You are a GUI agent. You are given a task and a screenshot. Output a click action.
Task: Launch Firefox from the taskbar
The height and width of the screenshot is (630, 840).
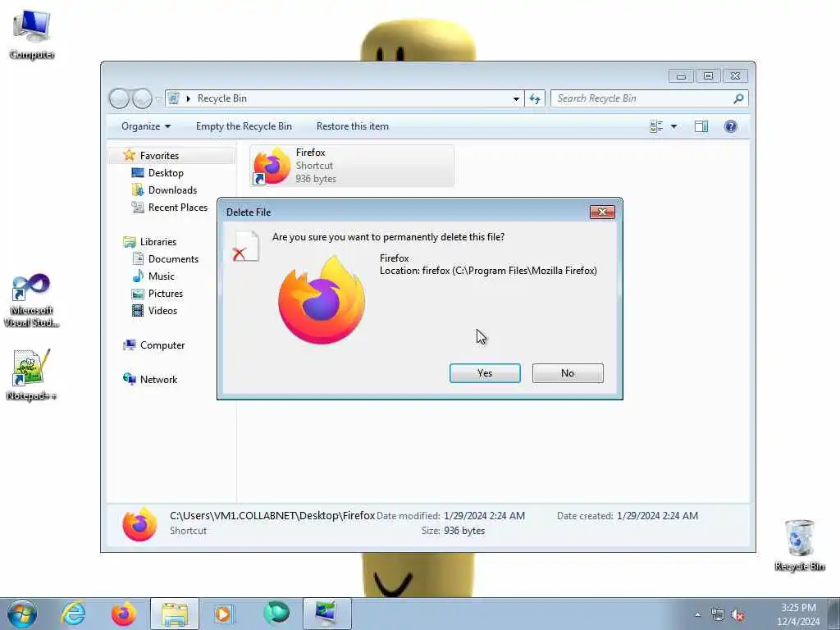click(124, 614)
